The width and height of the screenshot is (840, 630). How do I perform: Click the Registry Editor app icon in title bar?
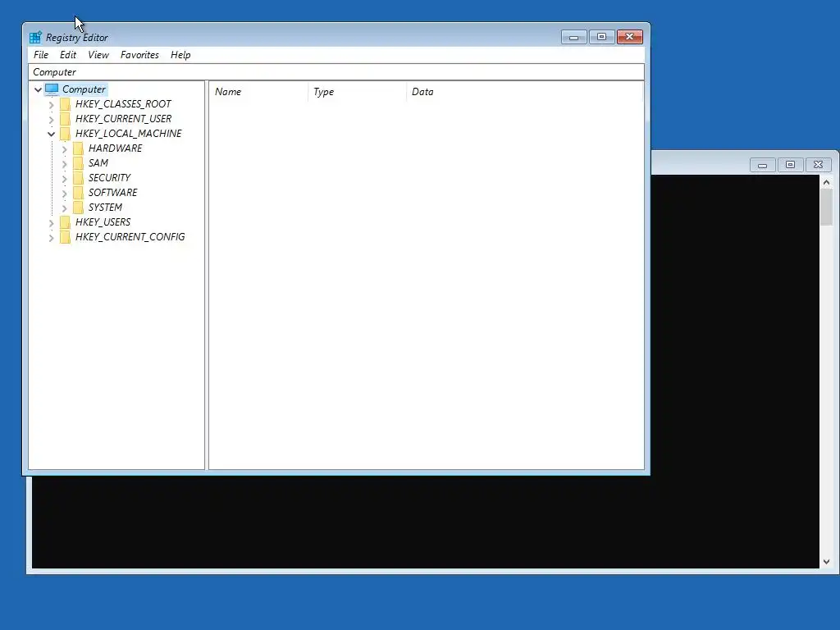coord(35,38)
